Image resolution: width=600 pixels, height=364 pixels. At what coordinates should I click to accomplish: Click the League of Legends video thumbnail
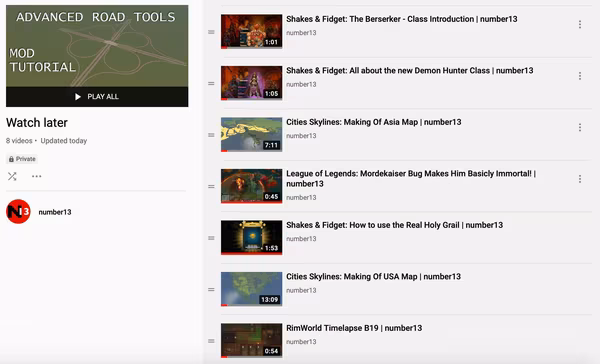tap(251, 186)
